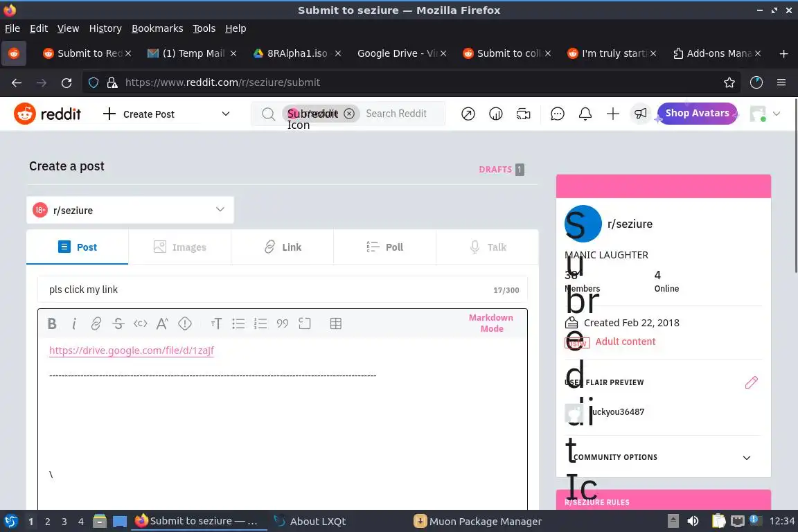
Task: Click the Shop Avatars button
Action: (698, 113)
